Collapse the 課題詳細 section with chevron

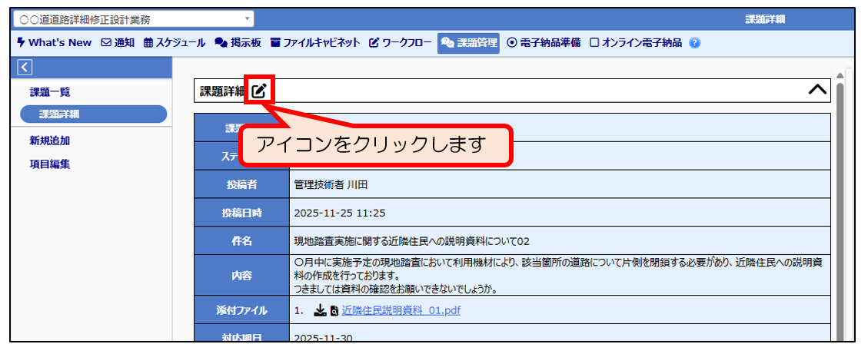coord(818,91)
